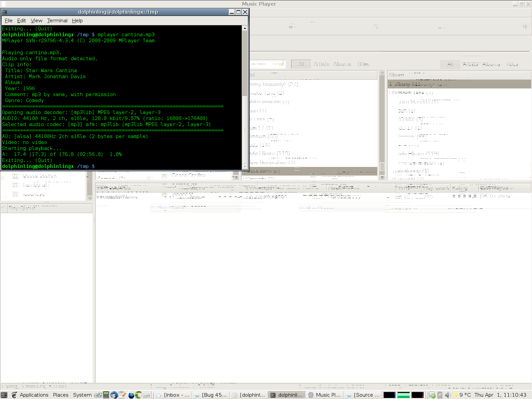Open the System menu in the panel
Image resolution: width=532 pixels, height=399 pixels.
[x=82, y=395]
